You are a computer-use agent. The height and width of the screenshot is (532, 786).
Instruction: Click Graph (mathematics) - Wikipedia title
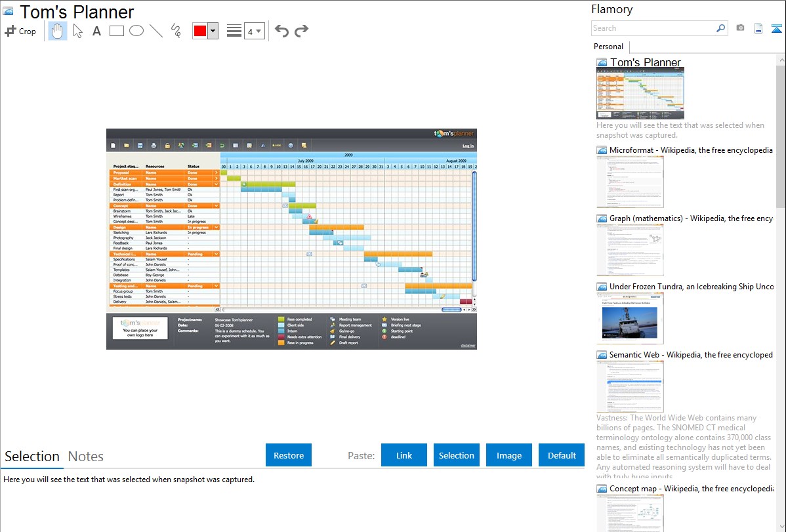point(691,218)
